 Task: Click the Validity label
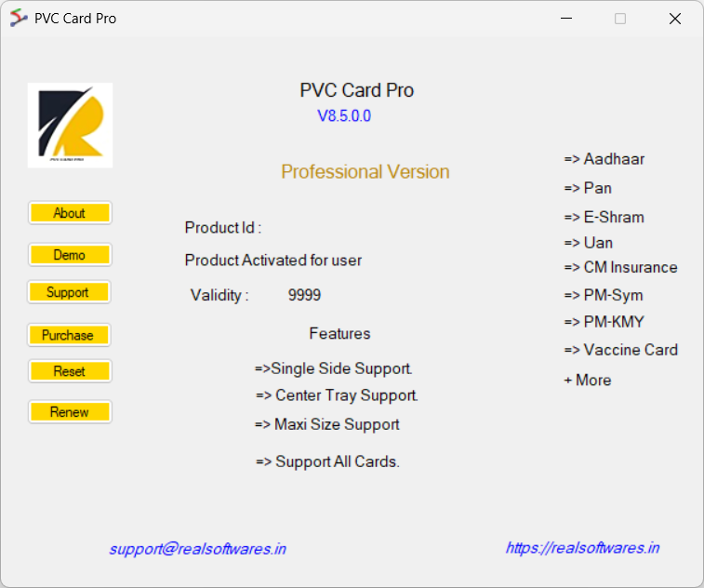pyautogui.click(x=219, y=296)
